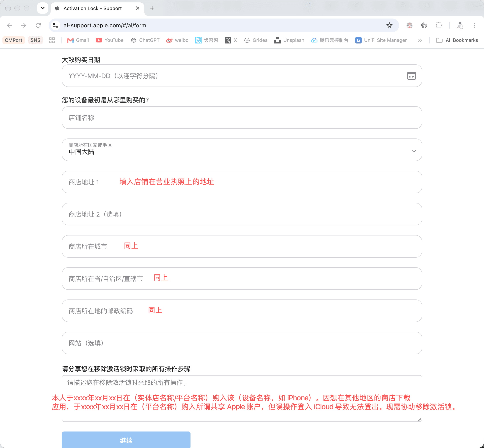Open the Chrome three-dot menu

[475, 25]
